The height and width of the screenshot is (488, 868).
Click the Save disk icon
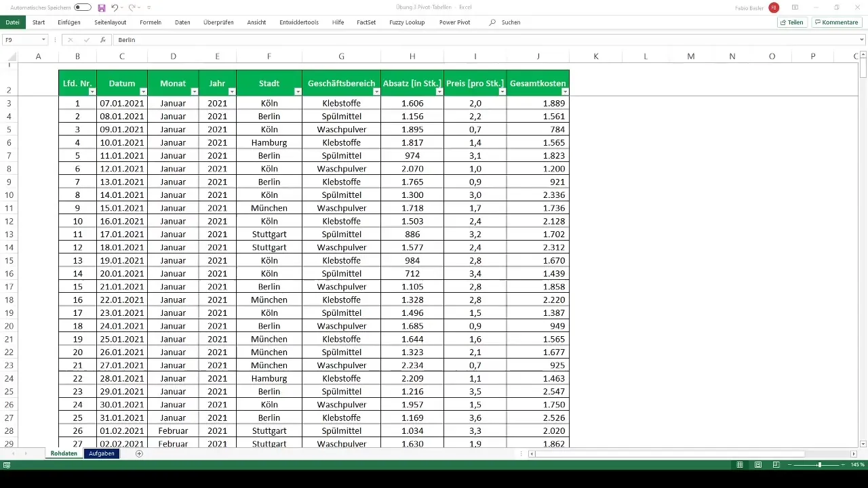(102, 7)
